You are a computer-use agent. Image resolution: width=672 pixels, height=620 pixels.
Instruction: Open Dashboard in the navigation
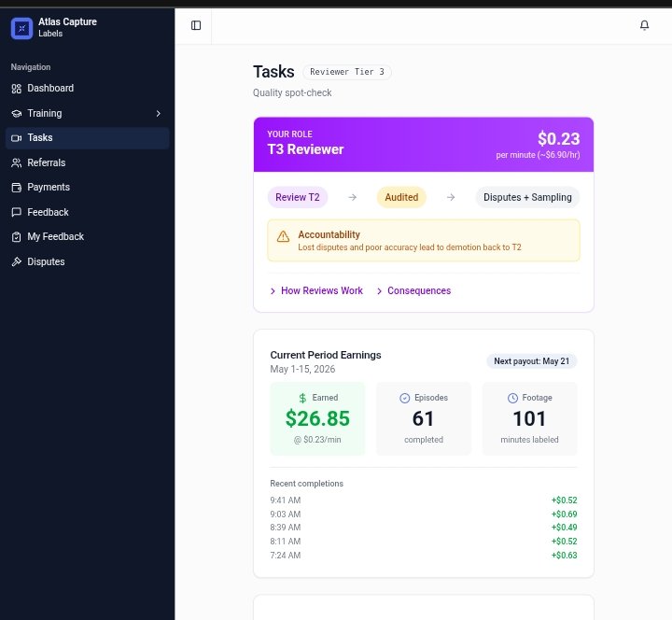[88, 89]
